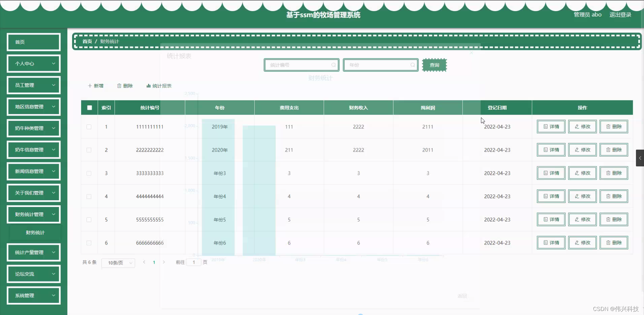Open 统计报表 via its bar chart icon
Image resolution: width=644 pixels, height=315 pixels.
[148, 86]
